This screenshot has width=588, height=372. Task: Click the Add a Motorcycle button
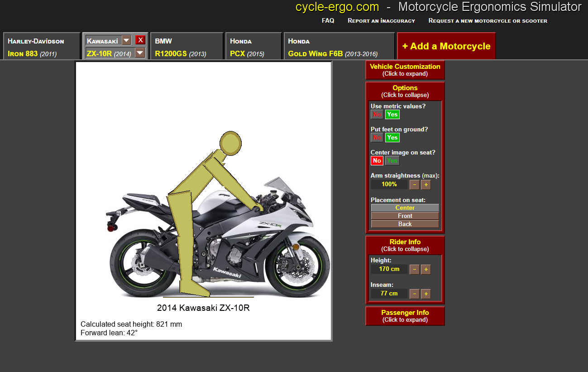[446, 46]
